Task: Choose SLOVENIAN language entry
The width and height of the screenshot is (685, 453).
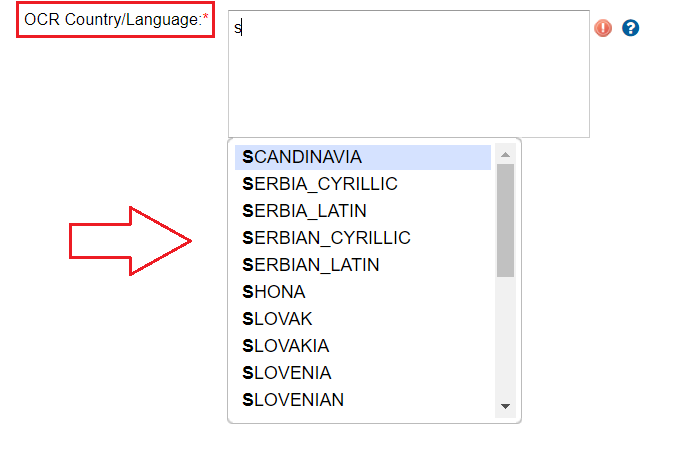Action: tap(293, 400)
